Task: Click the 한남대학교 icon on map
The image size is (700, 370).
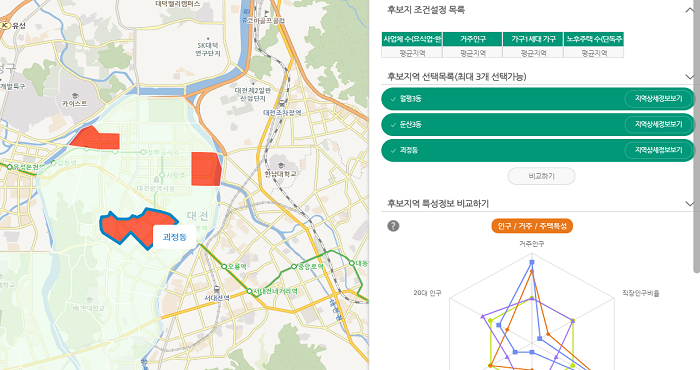Action: pyautogui.click(x=280, y=165)
